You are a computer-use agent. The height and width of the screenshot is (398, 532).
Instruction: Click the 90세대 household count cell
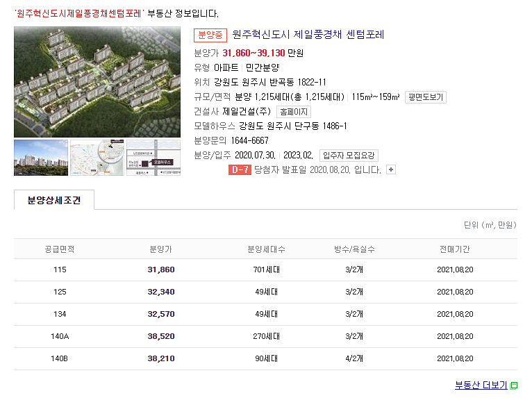pyautogui.click(x=266, y=358)
